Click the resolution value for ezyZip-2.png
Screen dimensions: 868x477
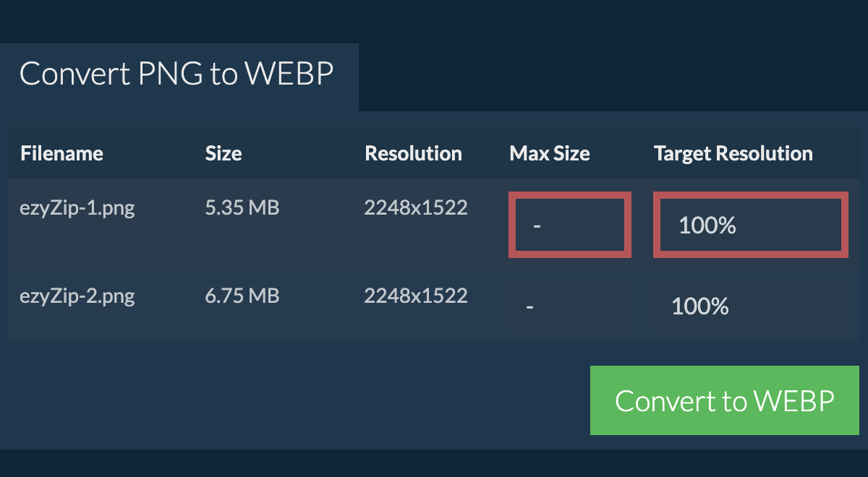pos(416,296)
